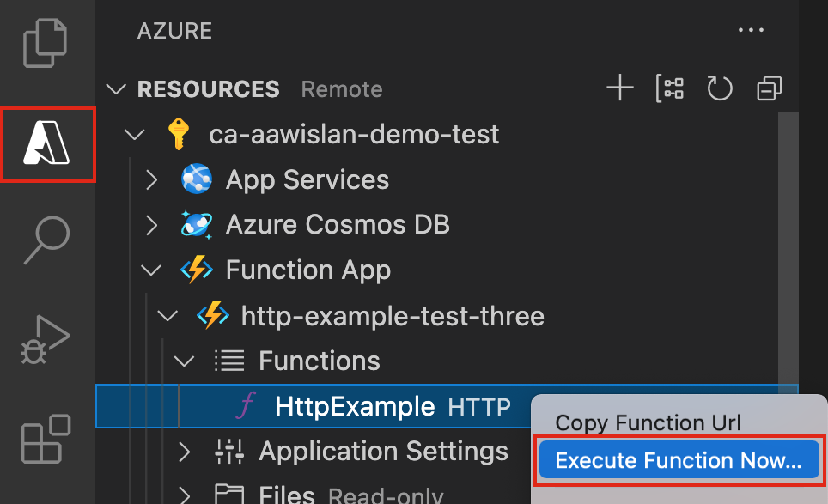Open the Extensions view icon
This screenshot has height=504, width=828.
46,439
